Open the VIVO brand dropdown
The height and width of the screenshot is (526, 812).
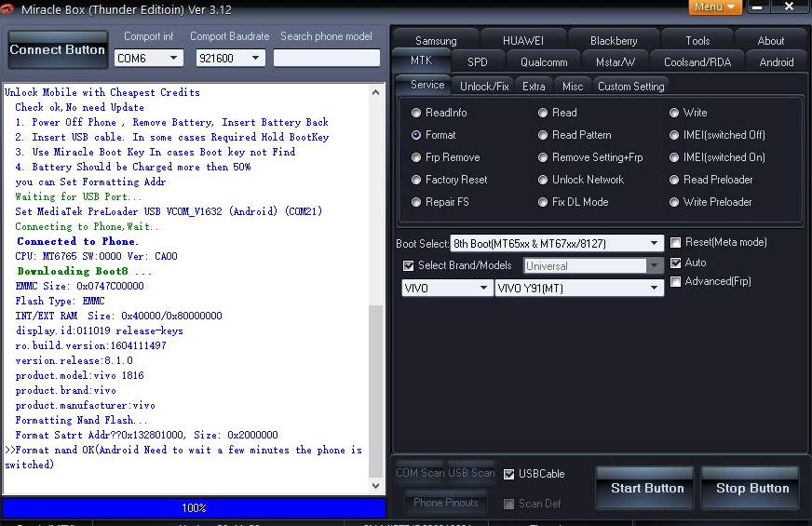pyautogui.click(x=446, y=288)
